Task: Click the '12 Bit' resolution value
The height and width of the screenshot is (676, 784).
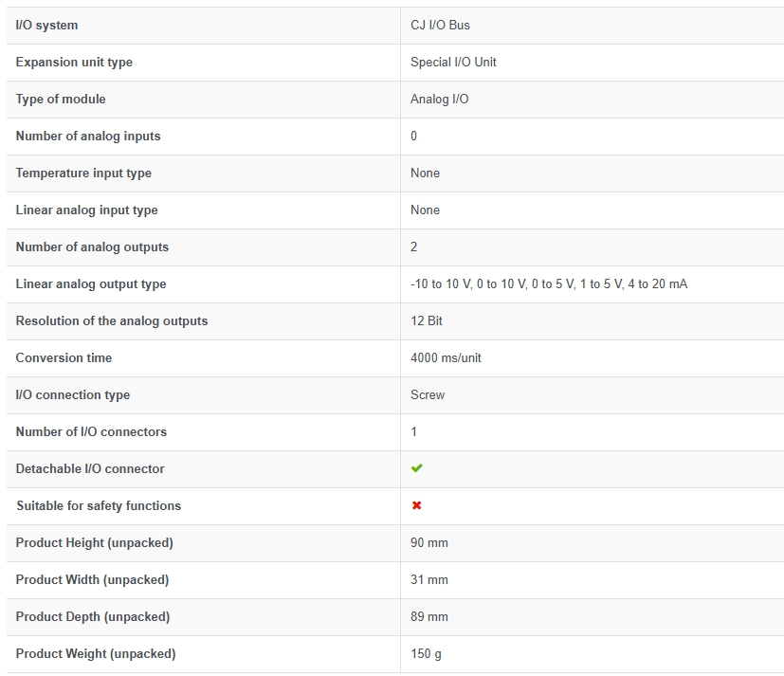Action: [427, 321]
